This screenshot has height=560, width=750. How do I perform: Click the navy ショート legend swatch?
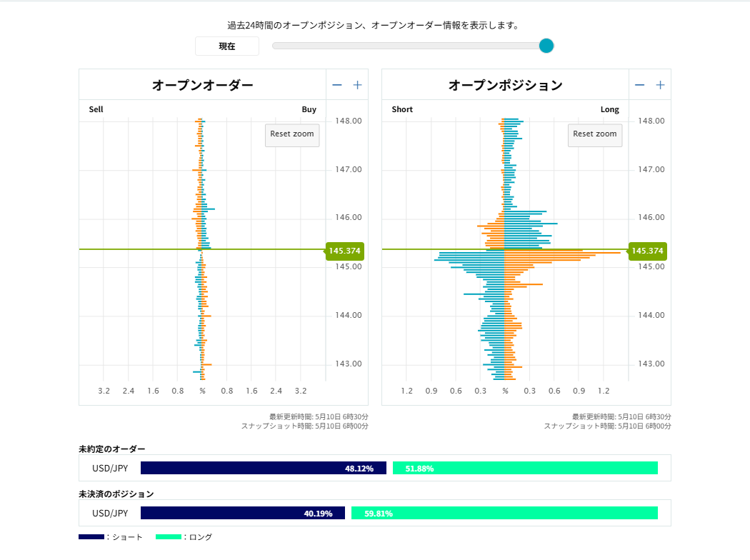click(x=91, y=537)
